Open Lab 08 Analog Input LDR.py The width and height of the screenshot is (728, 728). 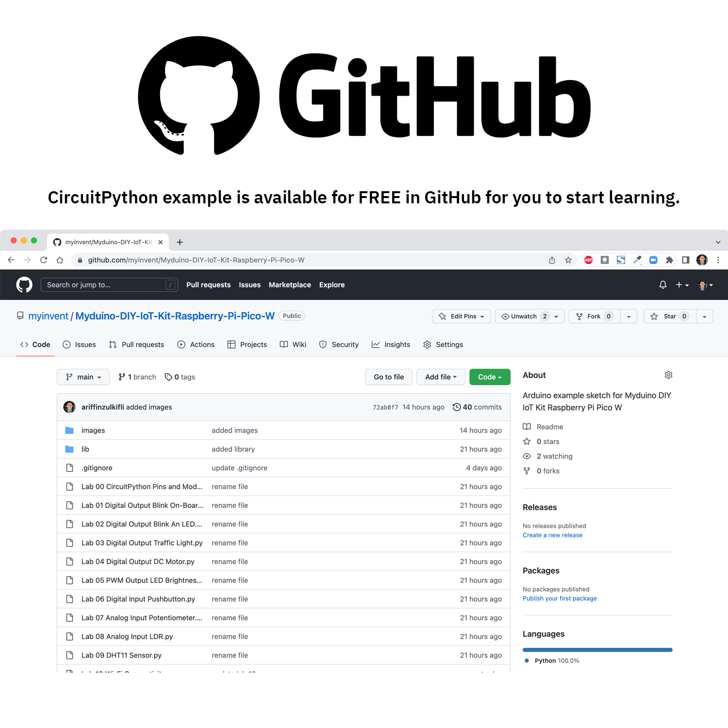coord(127,637)
